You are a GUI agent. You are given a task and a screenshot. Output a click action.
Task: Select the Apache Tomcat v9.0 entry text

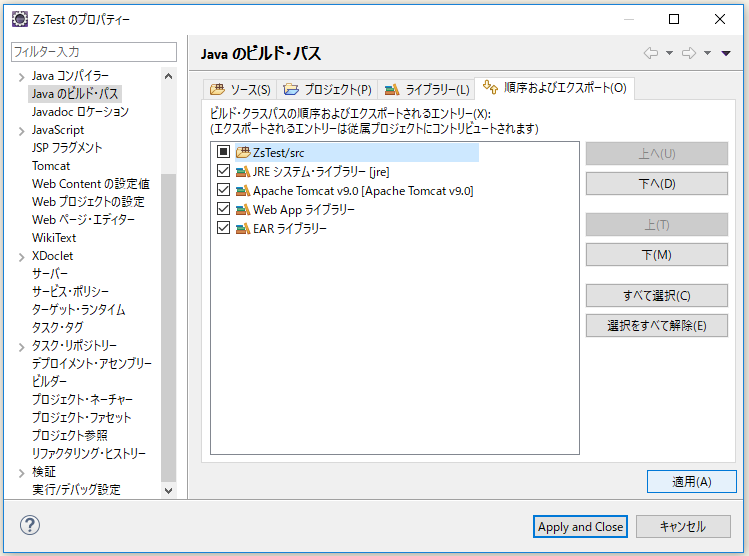pos(363,191)
